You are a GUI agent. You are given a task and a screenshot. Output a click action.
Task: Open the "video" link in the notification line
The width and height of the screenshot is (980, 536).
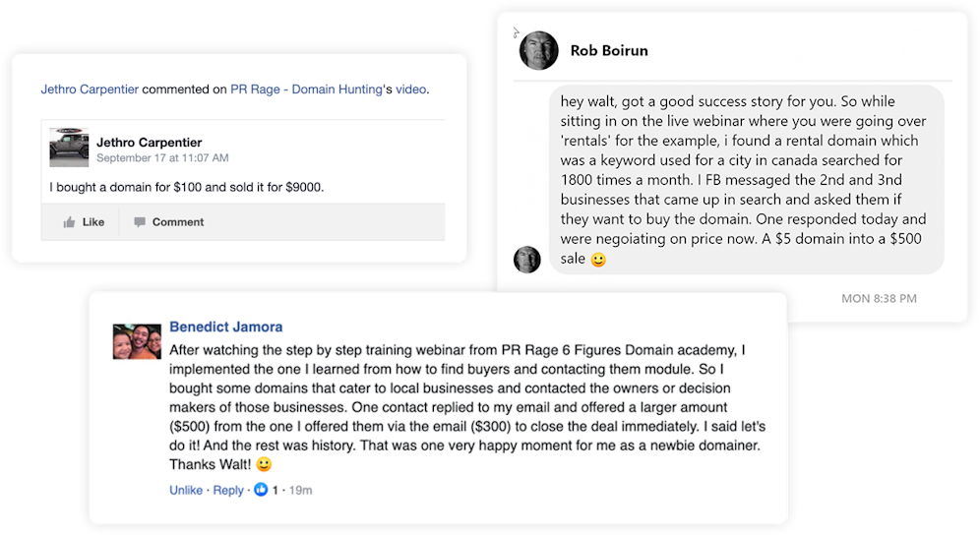[410, 89]
